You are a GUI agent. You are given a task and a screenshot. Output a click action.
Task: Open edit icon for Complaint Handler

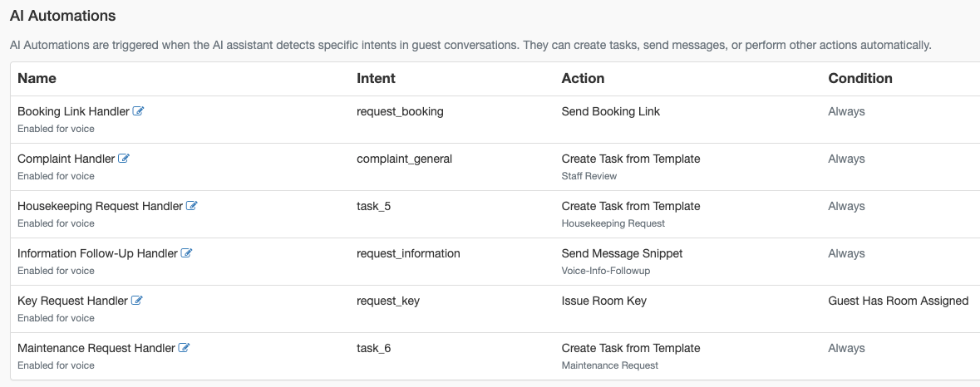click(x=124, y=159)
